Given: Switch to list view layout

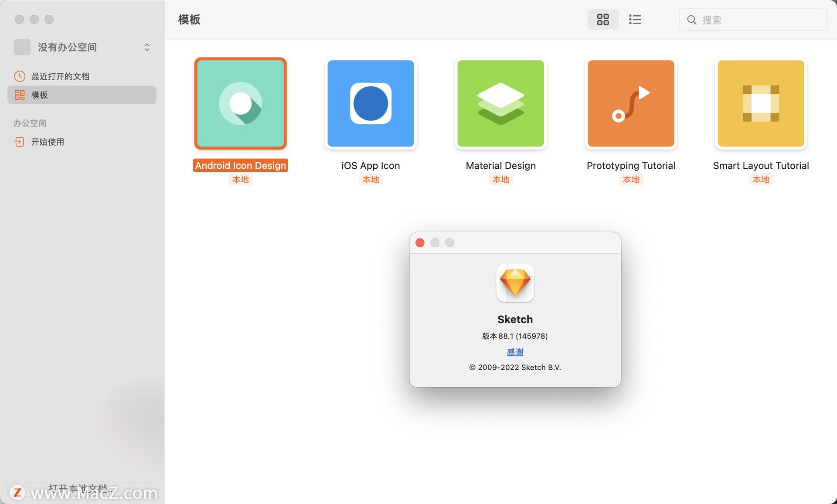Looking at the screenshot, I should click(635, 20).
